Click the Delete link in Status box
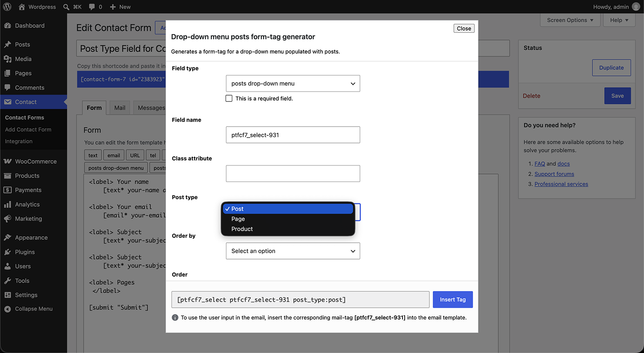 (x=532, y=96)
